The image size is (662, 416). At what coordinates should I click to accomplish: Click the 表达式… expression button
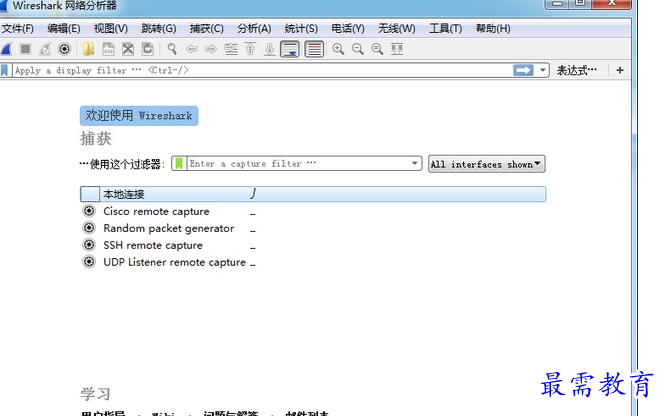coord(577,71)
